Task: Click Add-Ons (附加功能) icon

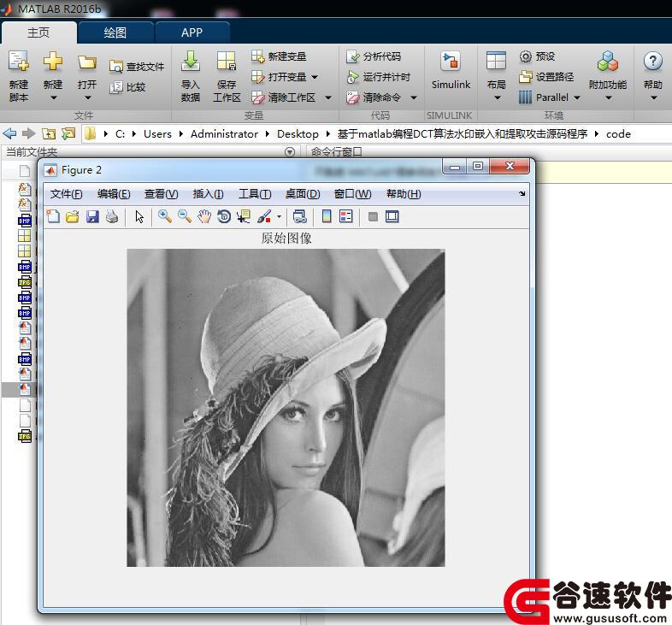Action: coord(608,62)
